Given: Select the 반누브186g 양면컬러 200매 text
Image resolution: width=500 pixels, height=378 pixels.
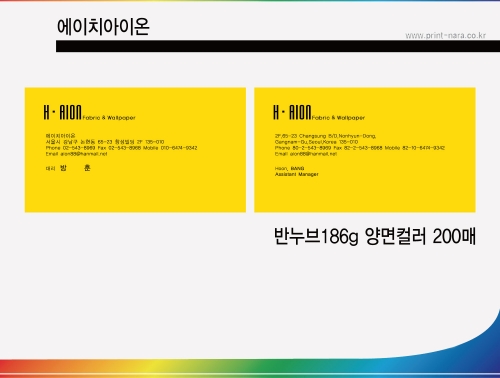Looking at the screenshot, I should (375, 236).
